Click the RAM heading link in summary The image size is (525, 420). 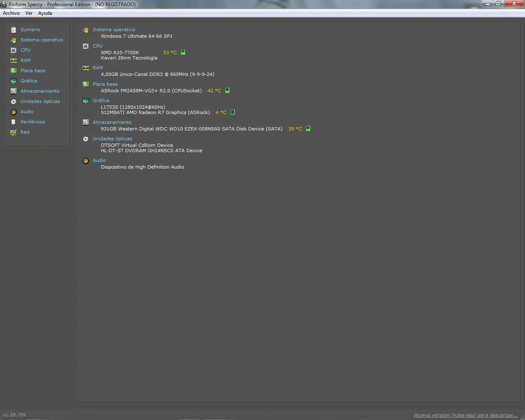(x=98, y=68)
